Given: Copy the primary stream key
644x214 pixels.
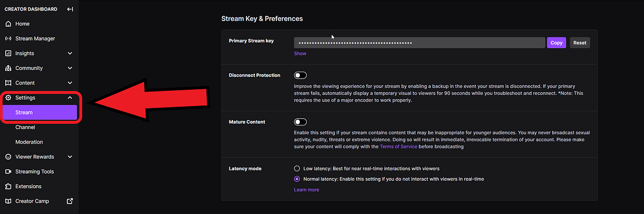Looking at the screenshot, I should coord(557,43).
